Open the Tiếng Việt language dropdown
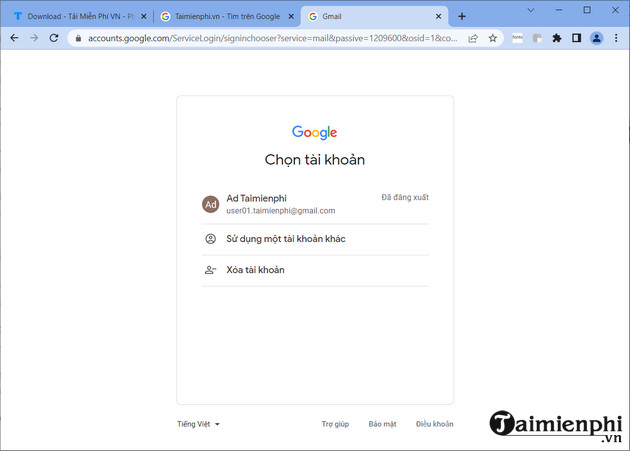 tap(198, 424)
